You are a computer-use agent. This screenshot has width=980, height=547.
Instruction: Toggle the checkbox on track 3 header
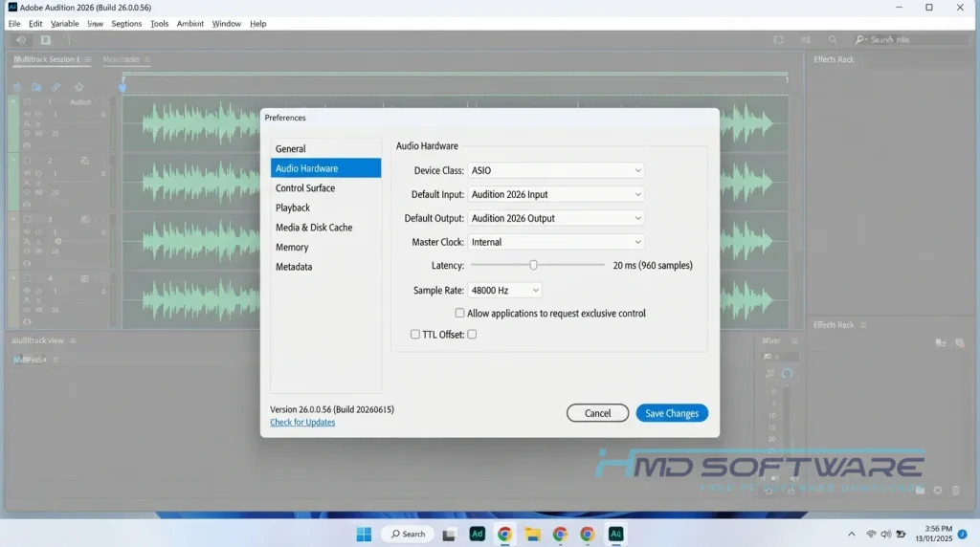tap(27, 220)
